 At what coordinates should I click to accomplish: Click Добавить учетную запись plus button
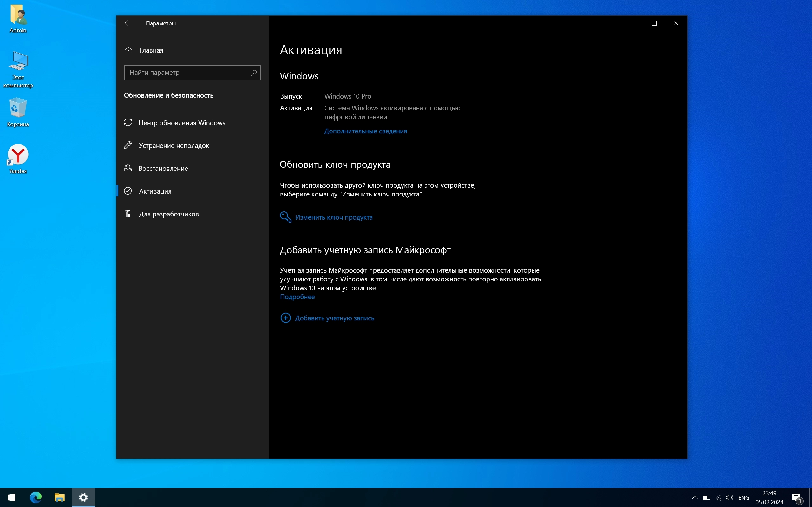[285, 318]
